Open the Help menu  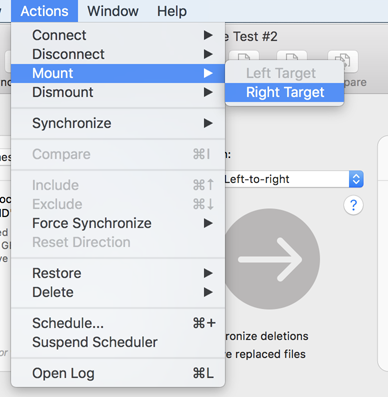pos(172,11)
